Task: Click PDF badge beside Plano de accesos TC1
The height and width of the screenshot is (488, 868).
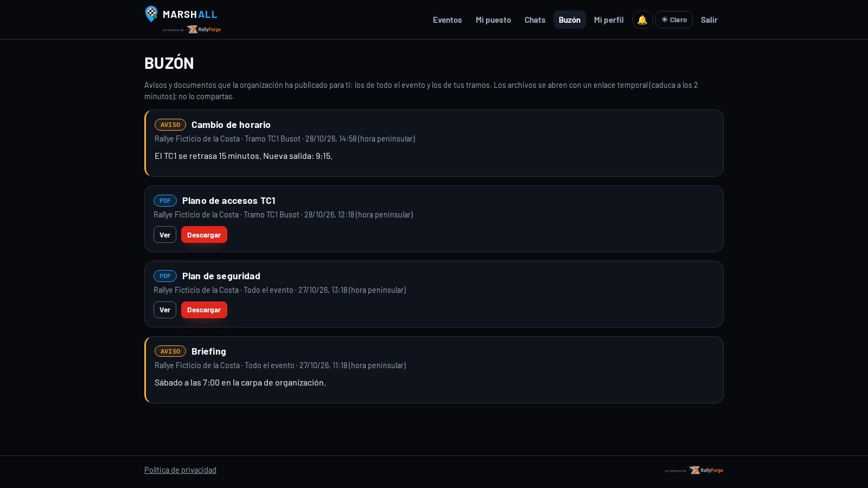Action: tap(165, 201)
